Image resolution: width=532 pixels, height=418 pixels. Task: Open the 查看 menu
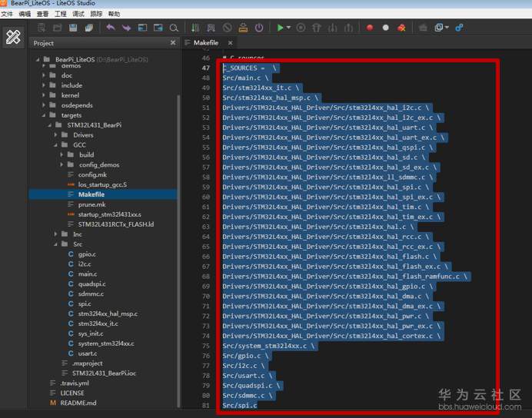[43, 14]
